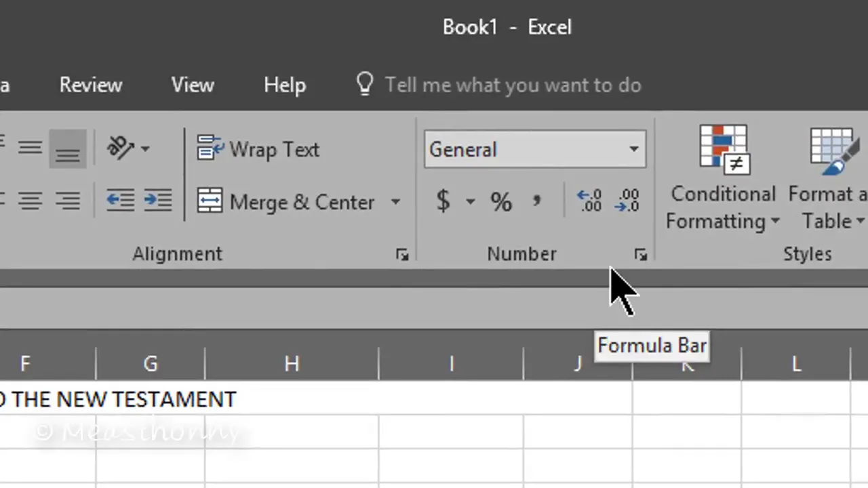Toggle Align Right
This screenshot has height=488, width=868.
(67, 201)
